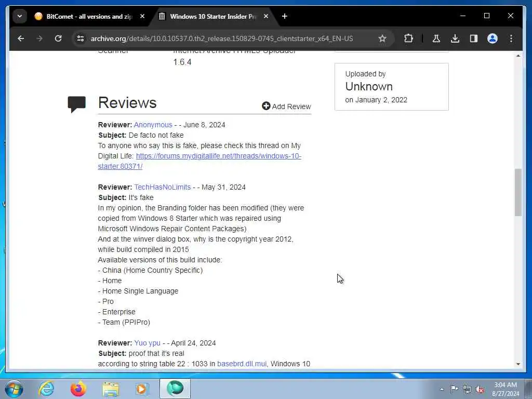Show hidden system tray icons

442,389
